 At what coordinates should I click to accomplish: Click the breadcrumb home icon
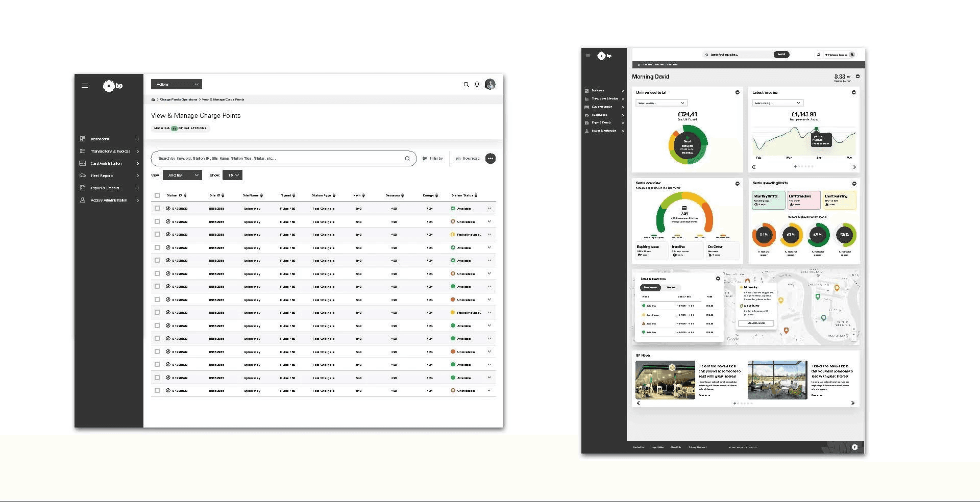pos(153,99)
